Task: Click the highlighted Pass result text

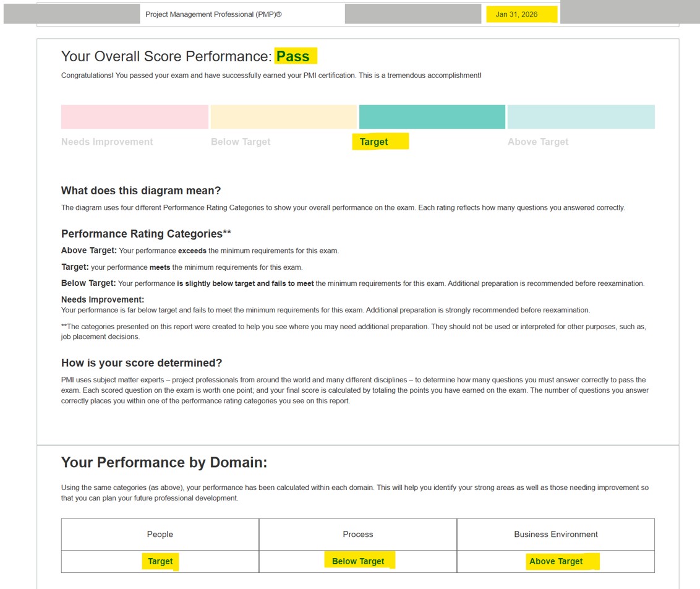Action: click(293, 56)
